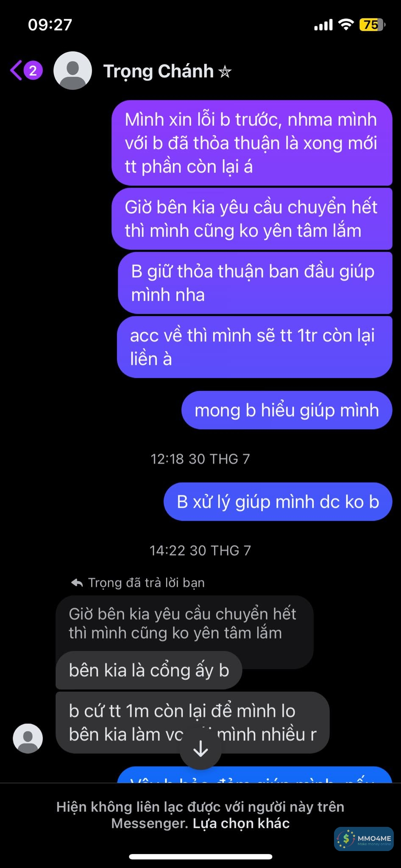401x868 pixels.
Task: Tap the sender avatar beside received message
Action: (x=28, y=738)
